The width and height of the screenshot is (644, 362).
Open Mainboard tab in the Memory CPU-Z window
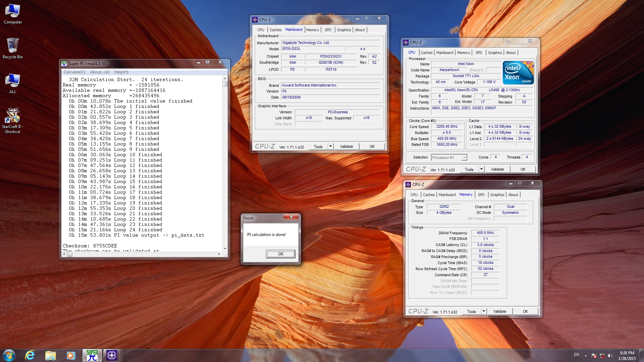[447, 195]
